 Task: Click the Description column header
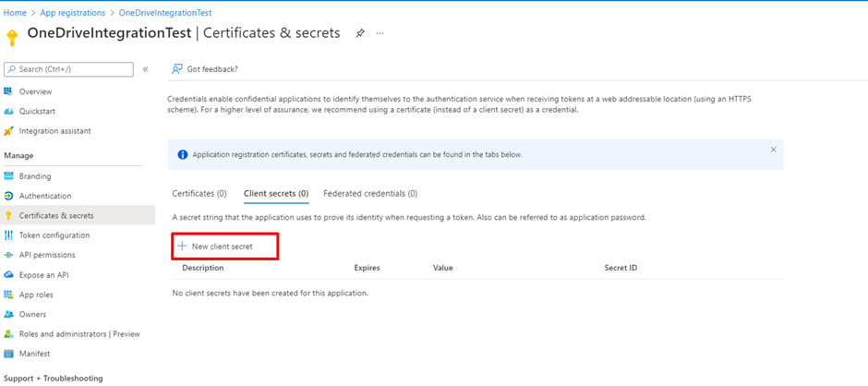point(202,268)
